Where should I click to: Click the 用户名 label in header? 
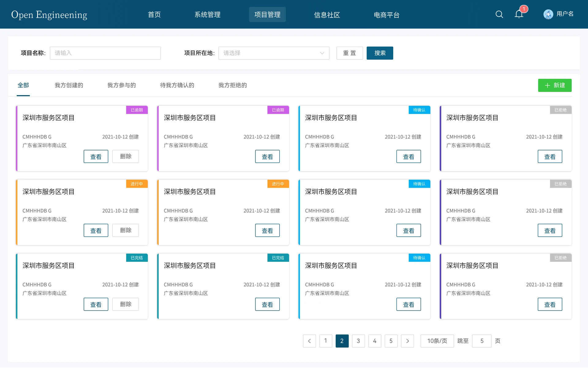565,14
